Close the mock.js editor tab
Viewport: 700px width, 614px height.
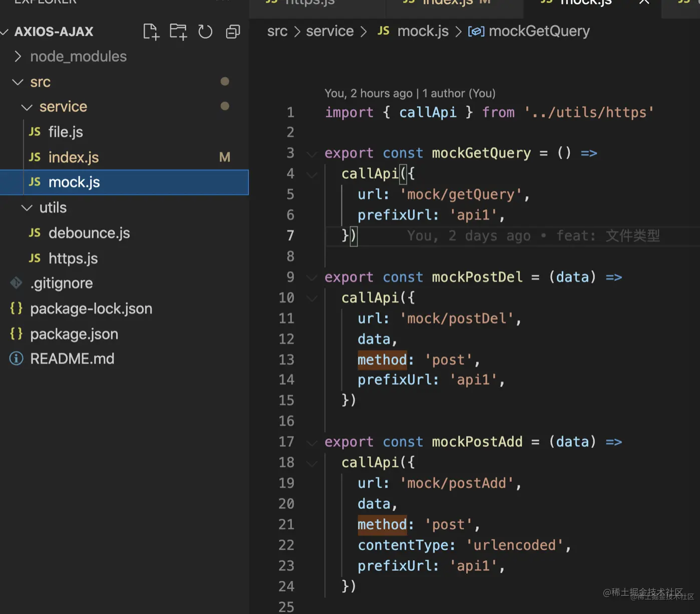(x=644, y=2)
